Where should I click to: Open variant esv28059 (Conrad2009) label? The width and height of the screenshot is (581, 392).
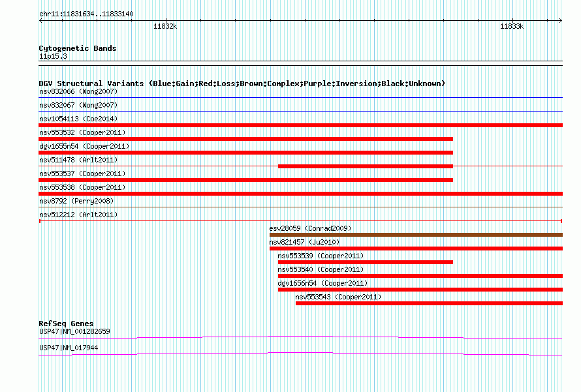click(x=310, y=228)
